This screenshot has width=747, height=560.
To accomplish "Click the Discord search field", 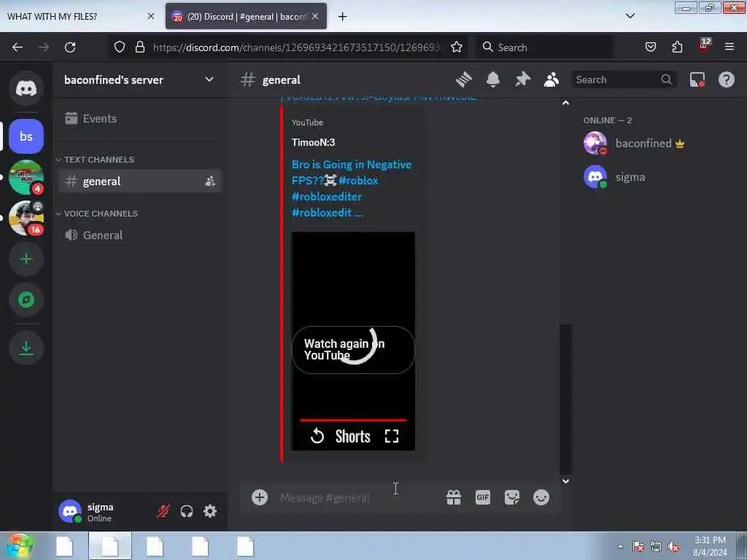I will (x=624, y=79).
